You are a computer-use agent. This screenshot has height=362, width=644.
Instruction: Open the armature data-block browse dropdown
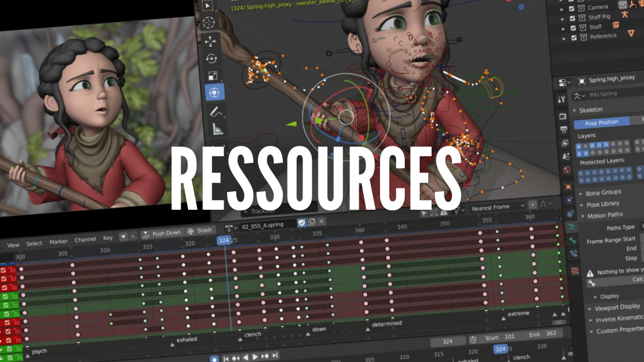(x=579, y=96)
